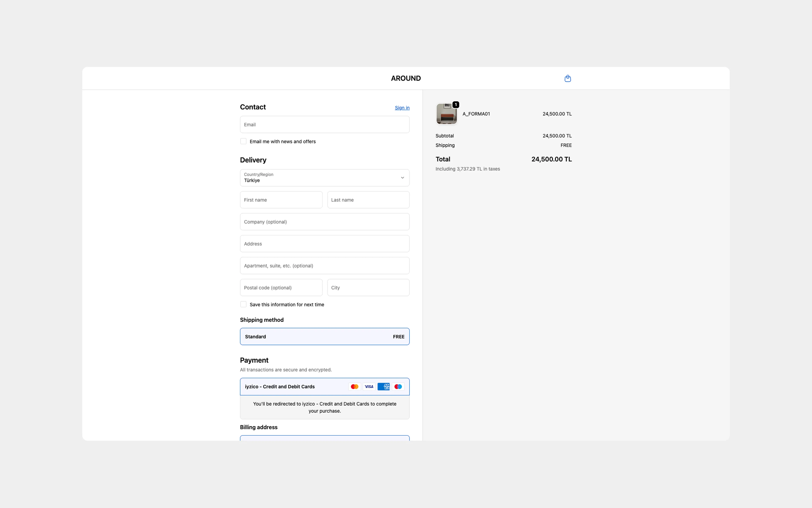Click the iyzico redirect notice text
Image resolution: width=812 pixels, height=508 pixels.
(324, 407)
